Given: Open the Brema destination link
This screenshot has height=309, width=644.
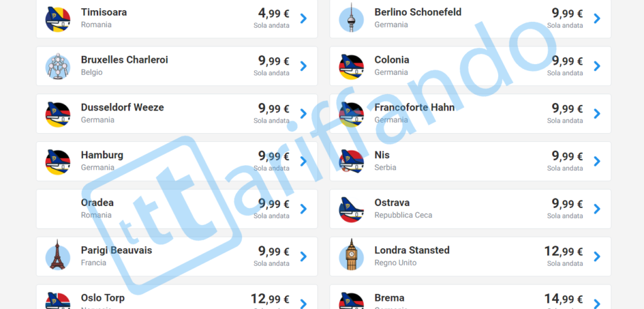Looking at the screenshot, I should (389, 298).
